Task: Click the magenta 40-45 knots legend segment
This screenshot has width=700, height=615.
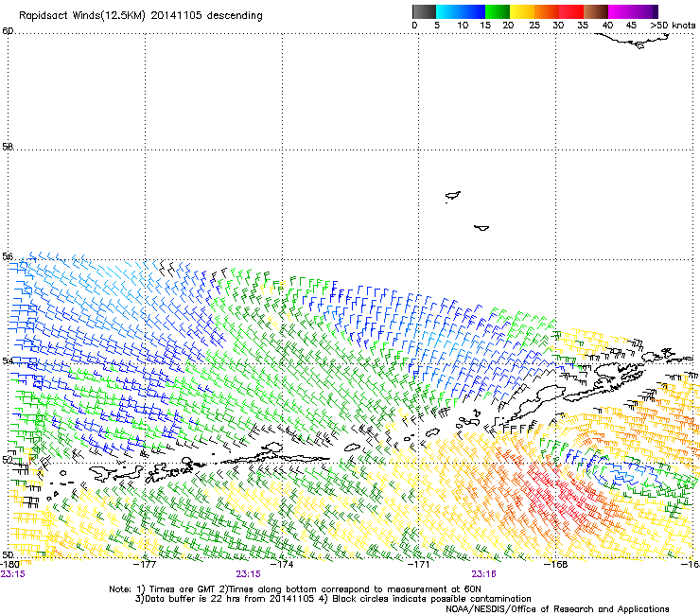Action: [x=621, y=11]
